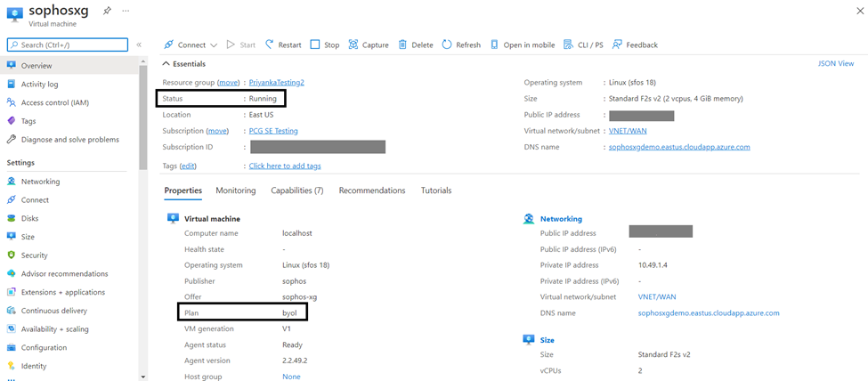
Task: Click the Running status value
Action: (263, 99)
